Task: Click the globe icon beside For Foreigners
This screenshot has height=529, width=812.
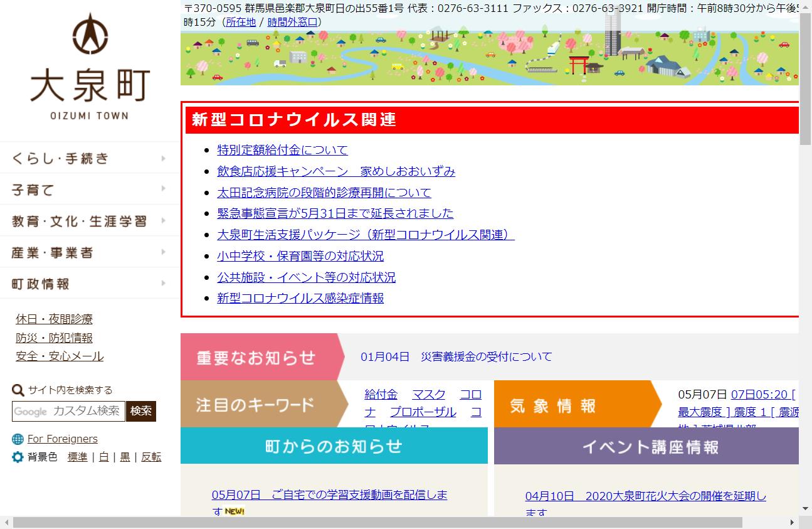Action: (17, 439)
